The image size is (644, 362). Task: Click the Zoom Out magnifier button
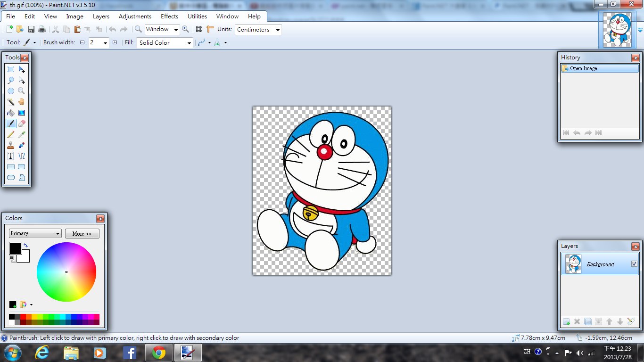tap(138, 29)
